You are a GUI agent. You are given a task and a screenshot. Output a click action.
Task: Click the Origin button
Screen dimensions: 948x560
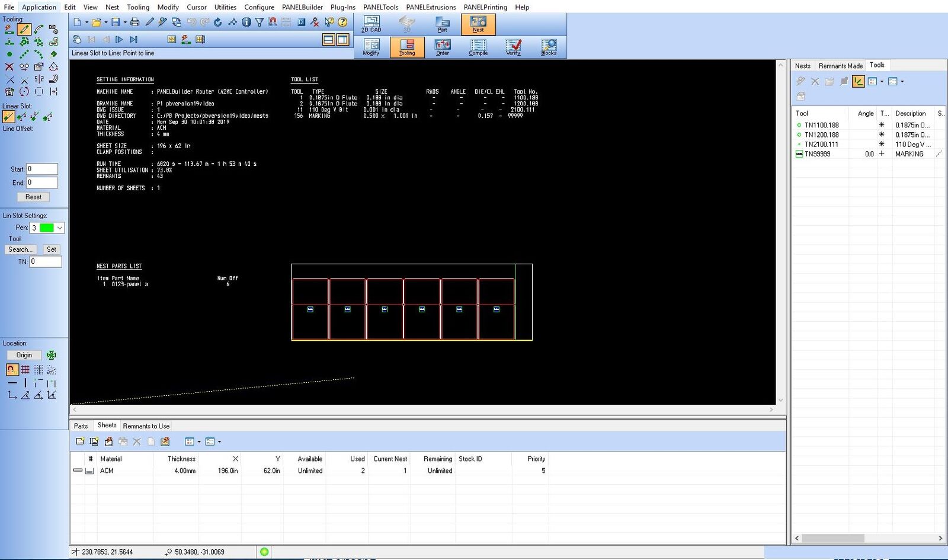[x=24, y=355]
